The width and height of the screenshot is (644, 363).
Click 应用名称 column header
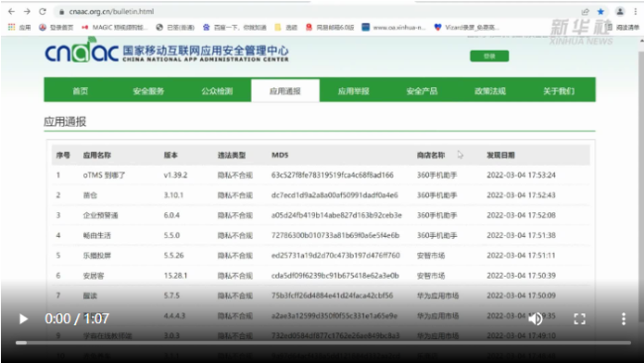[x=97, y=155]
